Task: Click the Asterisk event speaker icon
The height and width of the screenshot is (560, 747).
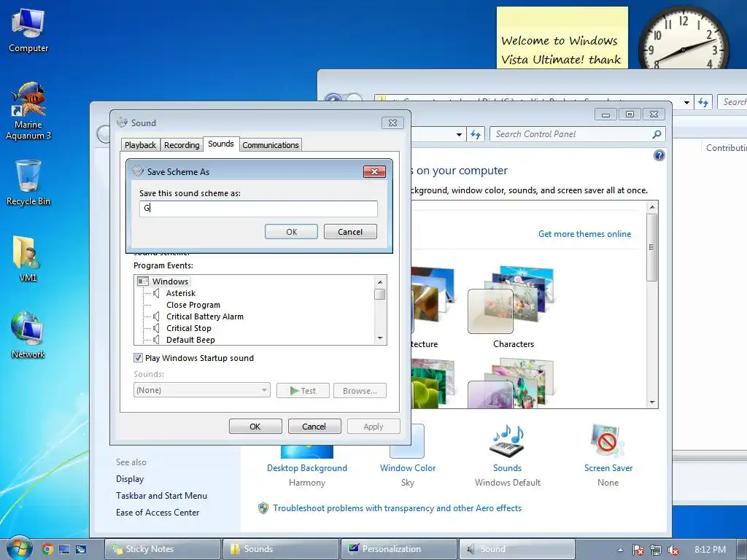Action: [x=156, y=293]
